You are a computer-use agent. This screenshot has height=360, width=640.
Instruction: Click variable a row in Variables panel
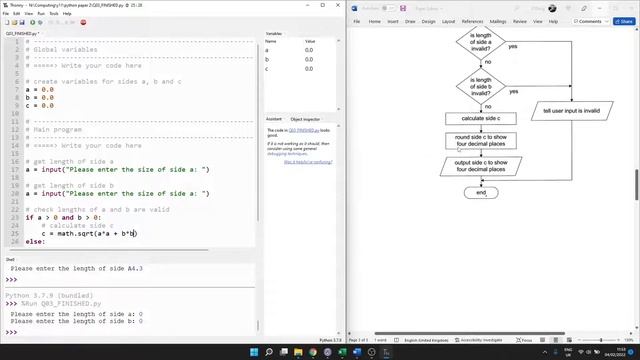(300, 50)
